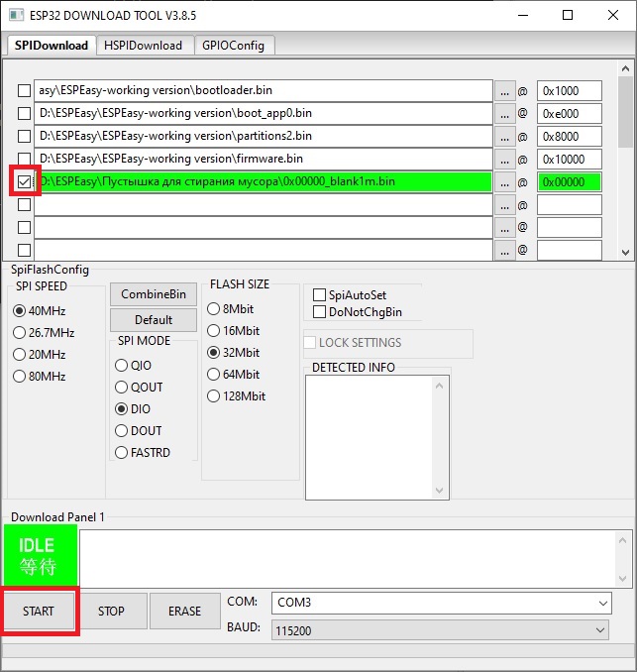Screen dimensions: 637x672
Task: Uncheck the 0x00000_blank1m.bin row checkbox
Action: [x=24, y=181]
